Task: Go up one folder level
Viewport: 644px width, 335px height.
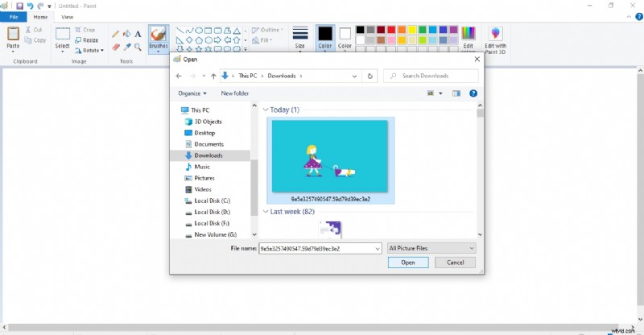Action: 213,76
